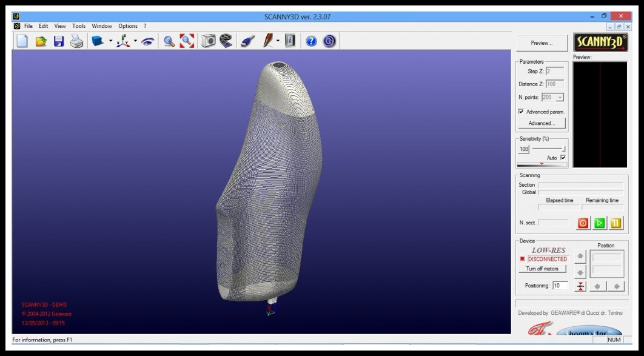Screen dimensions: 644x356
Task: Click the NUM status bar indicator
Action: coord(614,340)
